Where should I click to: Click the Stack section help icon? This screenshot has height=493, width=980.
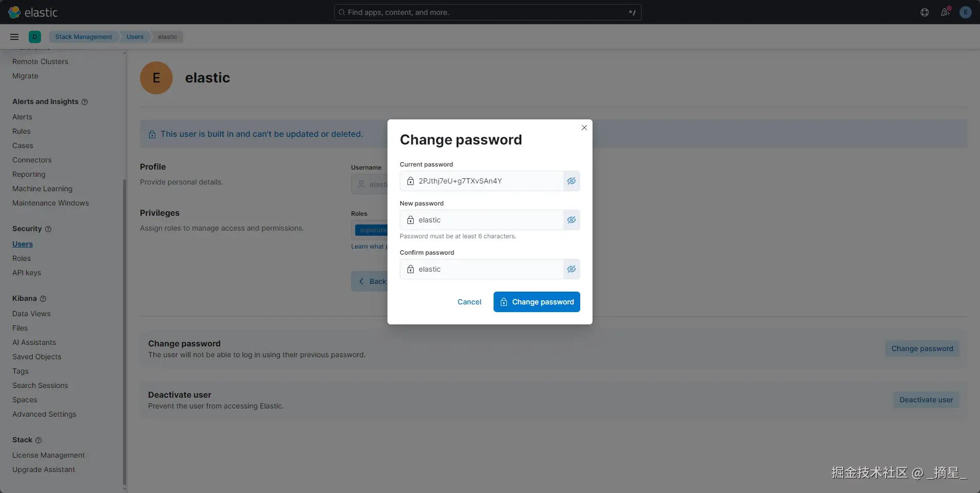click(x=38, y=440)
